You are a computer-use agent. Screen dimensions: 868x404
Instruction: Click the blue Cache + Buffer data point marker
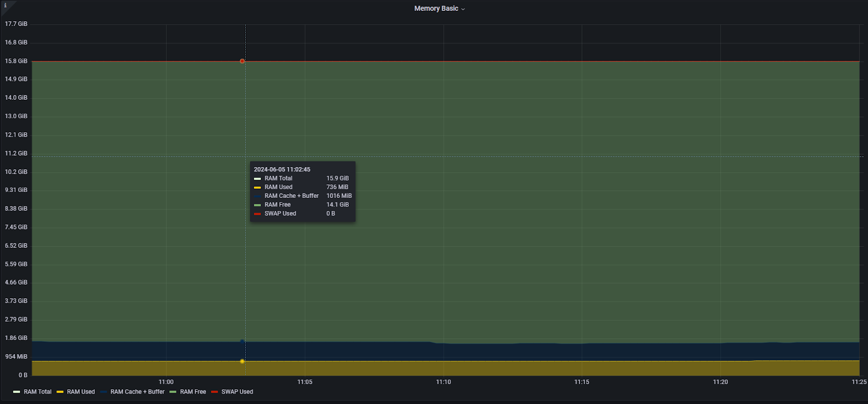click(x=242, y=341)
